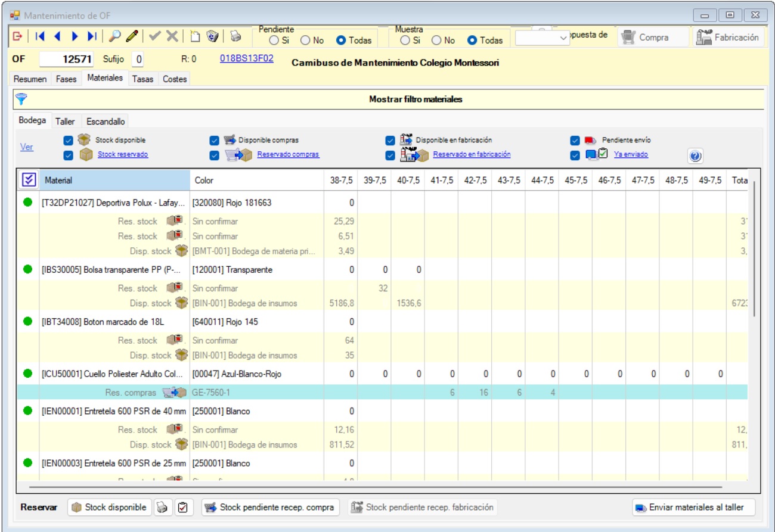Click the OF number field 12571
Viewport: 775px width, 532px height.
pos(66,60)
